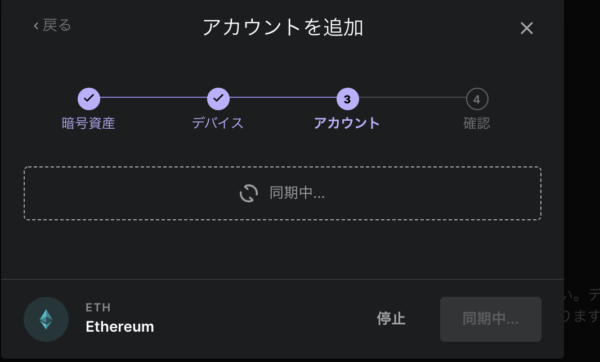
Task: Click the Ethereum currency name
Action: 120,326
